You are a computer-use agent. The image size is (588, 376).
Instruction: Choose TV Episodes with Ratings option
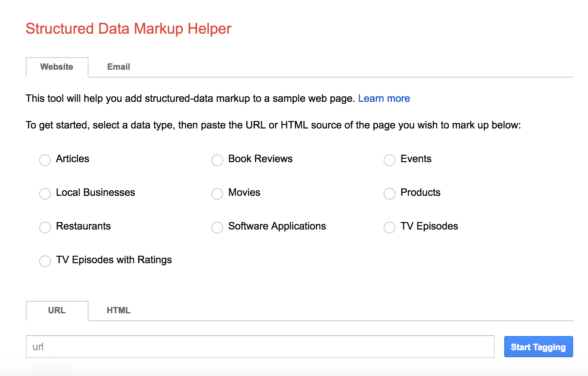(45, 261)
